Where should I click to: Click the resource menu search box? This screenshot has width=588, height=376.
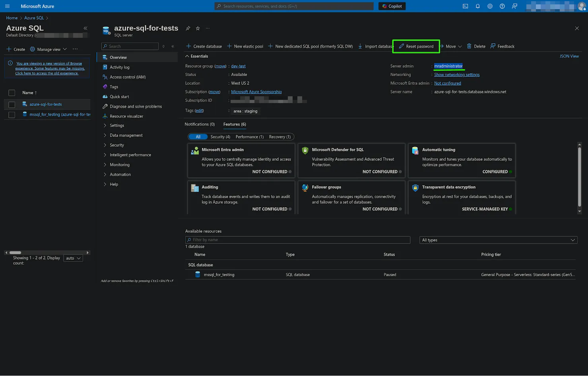click(130, 46)
